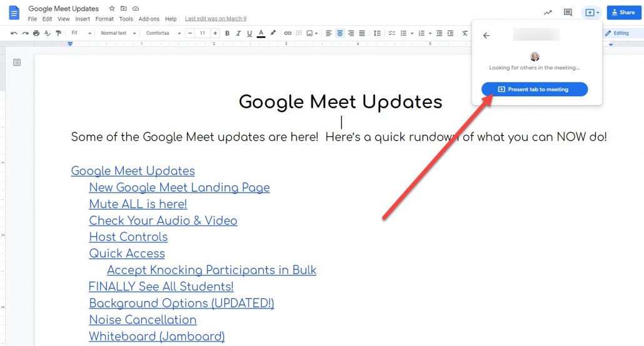
Task: Open the File menu
Action: tap(32, 19)
